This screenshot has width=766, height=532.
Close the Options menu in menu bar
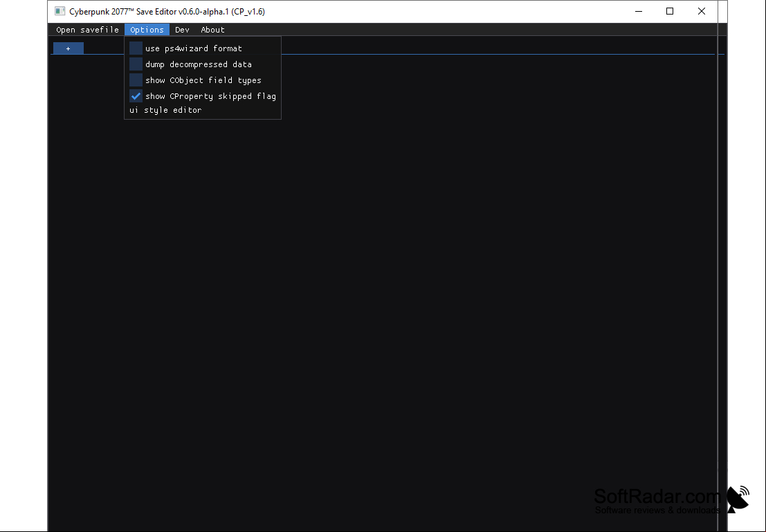[147, 30]
